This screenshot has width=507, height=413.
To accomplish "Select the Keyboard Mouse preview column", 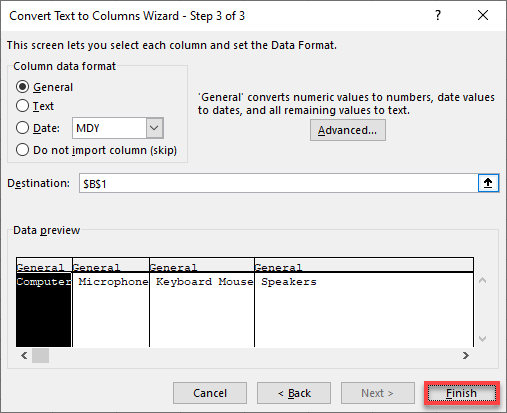I will pos(202,302).
